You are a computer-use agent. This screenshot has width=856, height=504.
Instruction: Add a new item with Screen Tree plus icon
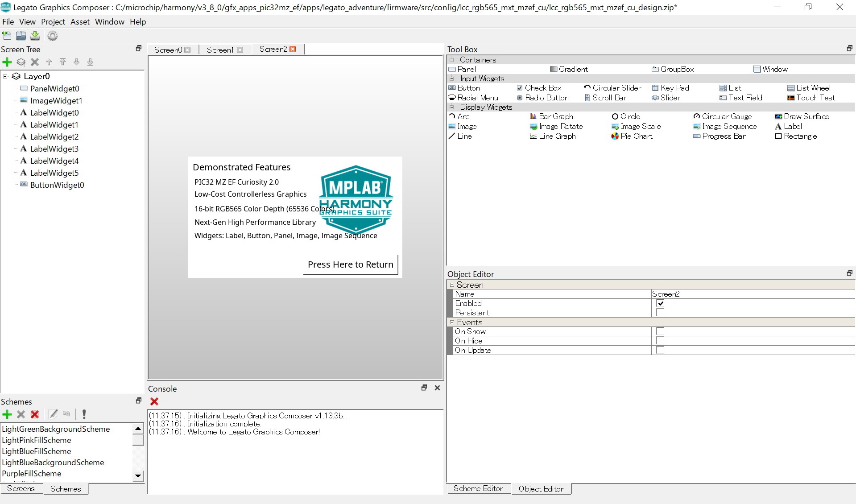pyautogui.click(x=7, y=62)
